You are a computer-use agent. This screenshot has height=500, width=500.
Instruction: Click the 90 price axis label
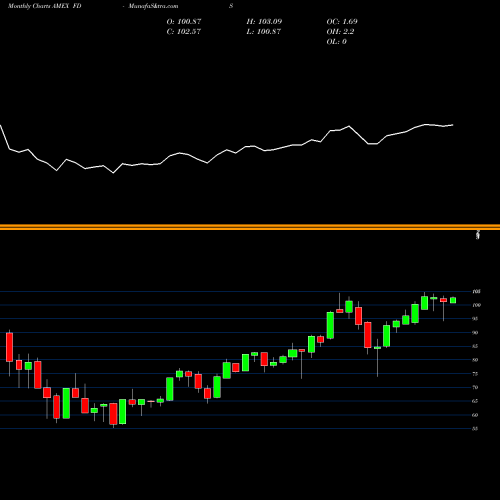click(475, 333)
